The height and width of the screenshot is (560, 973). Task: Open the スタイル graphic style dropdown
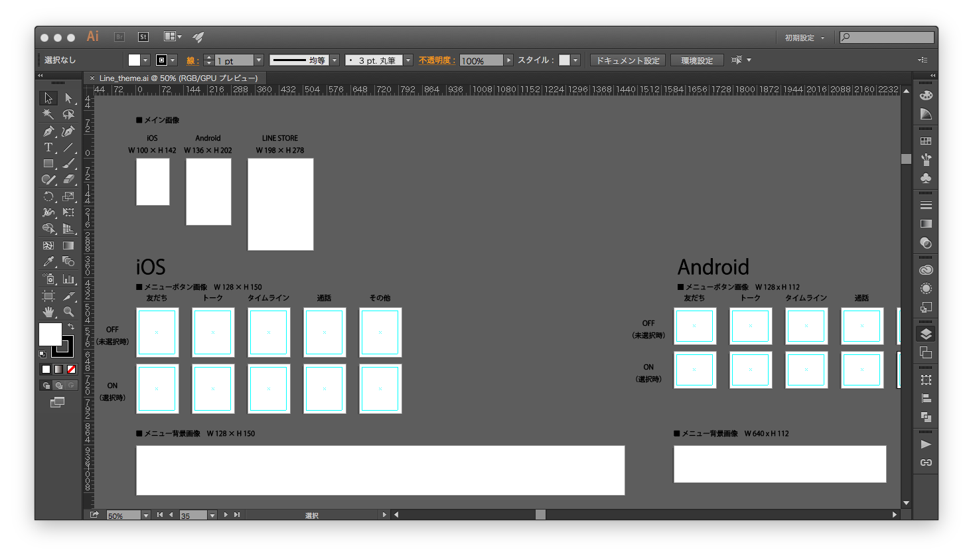[575, 60]
